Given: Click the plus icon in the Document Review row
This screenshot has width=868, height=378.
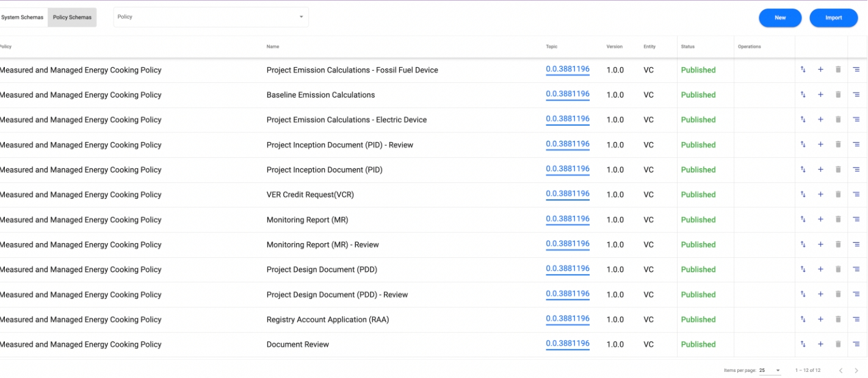Looking at the screenshot, I should 820,344.
